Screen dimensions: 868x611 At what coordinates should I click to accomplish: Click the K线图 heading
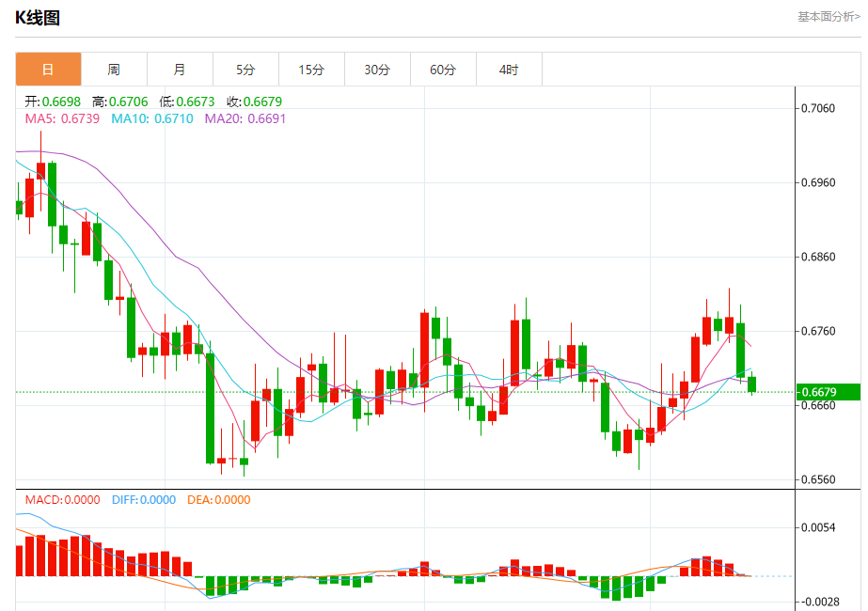37,18
